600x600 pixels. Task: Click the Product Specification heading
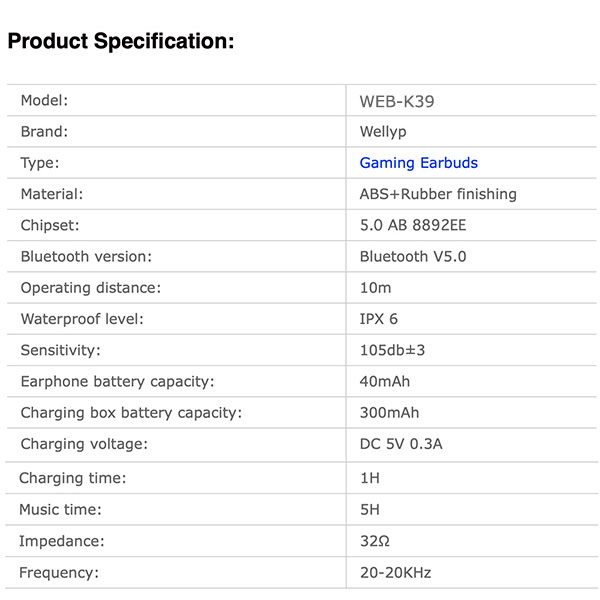click(x=121, y=41)
